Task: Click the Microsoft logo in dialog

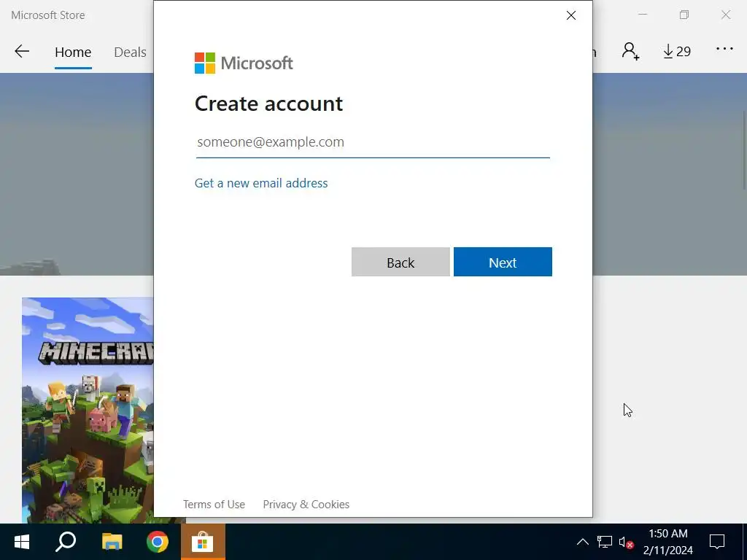Action: [x=244, y=63]
